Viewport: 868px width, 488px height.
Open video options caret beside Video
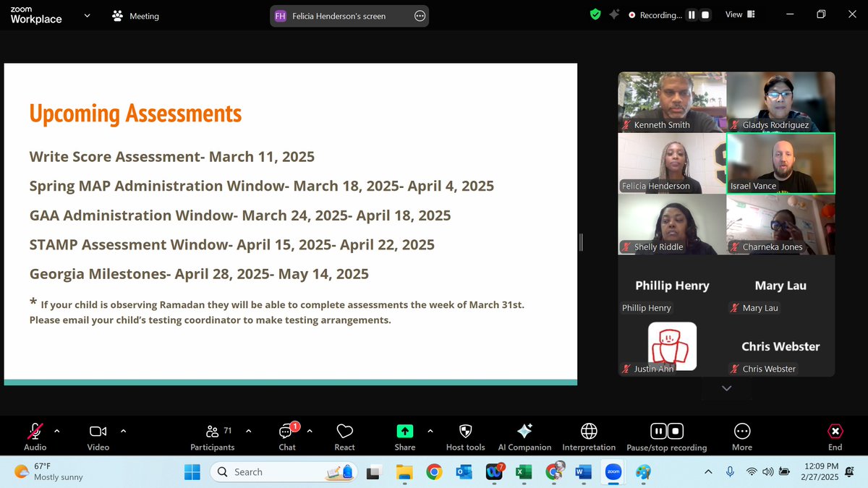[x=123, y=431]
